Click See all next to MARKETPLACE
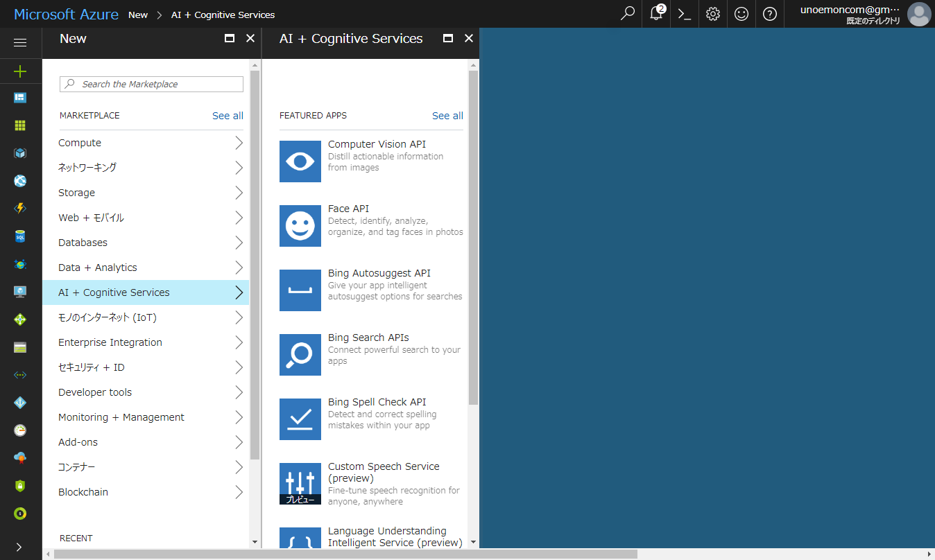Screen dimensions: 935x560 (x=228, y=116)
